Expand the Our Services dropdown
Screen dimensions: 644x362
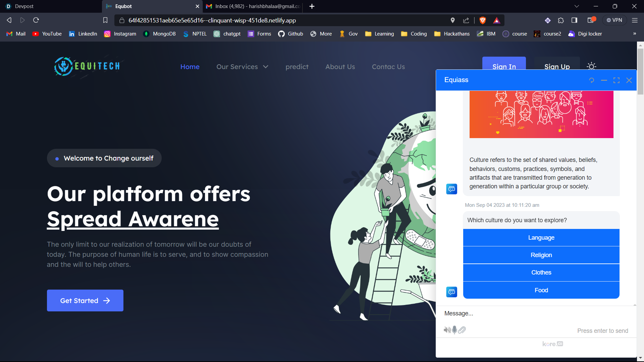(242, 67)
